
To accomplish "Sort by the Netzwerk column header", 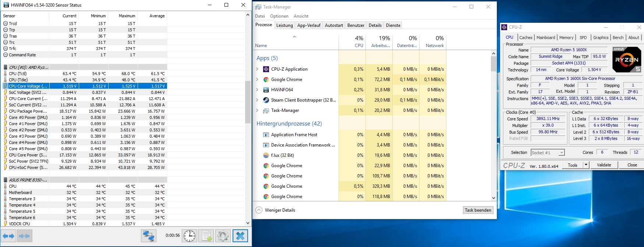I will (x=433, y=42).
